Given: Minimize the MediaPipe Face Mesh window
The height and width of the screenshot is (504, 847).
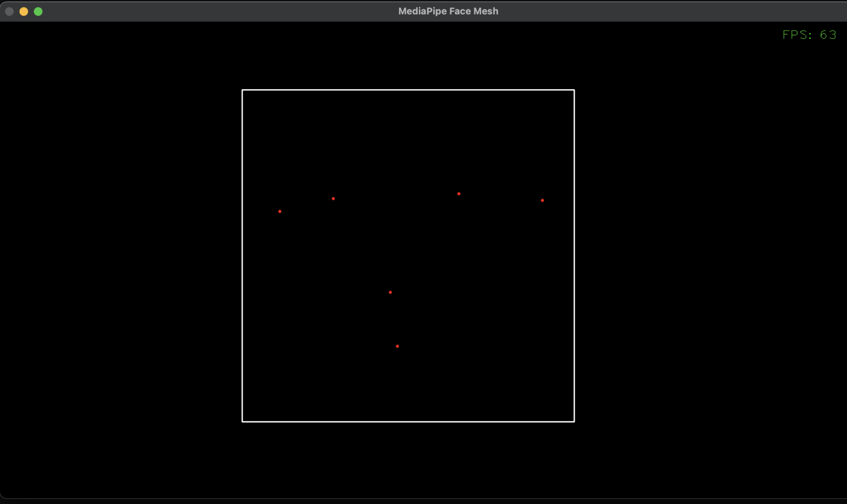Looking at the screenshot, I should click(24, 11).
